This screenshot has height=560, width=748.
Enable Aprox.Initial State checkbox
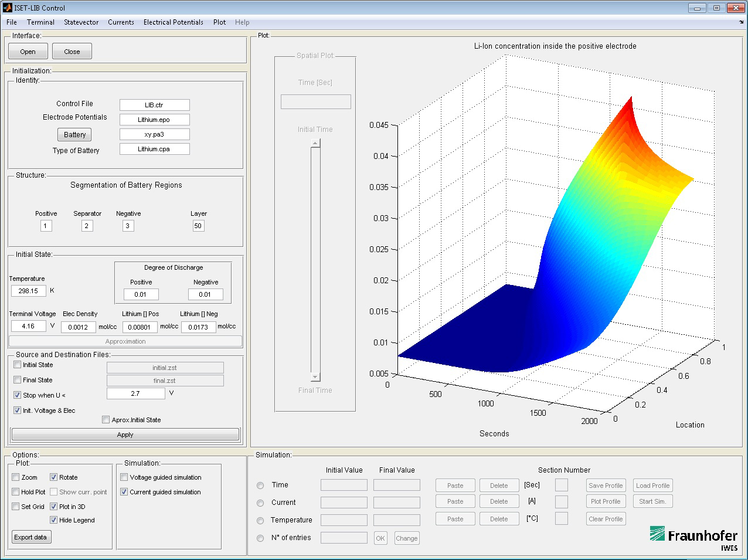[106, 420]
